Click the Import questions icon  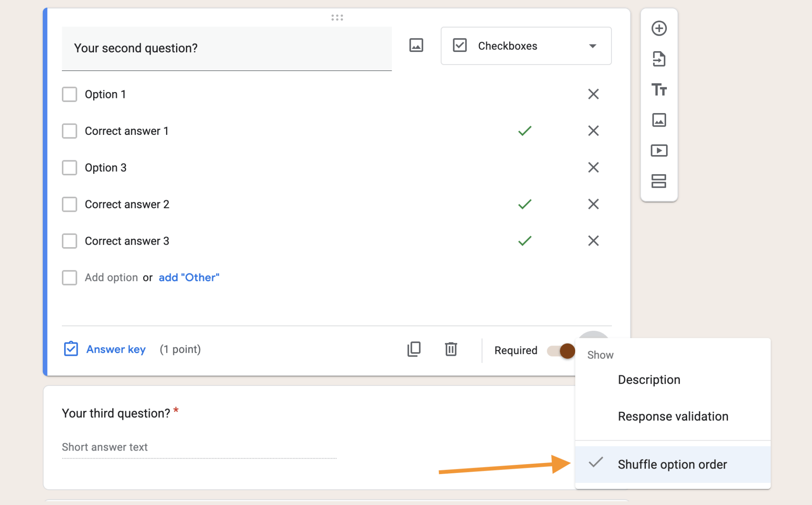pyautogui.click(x=659, y=59)
